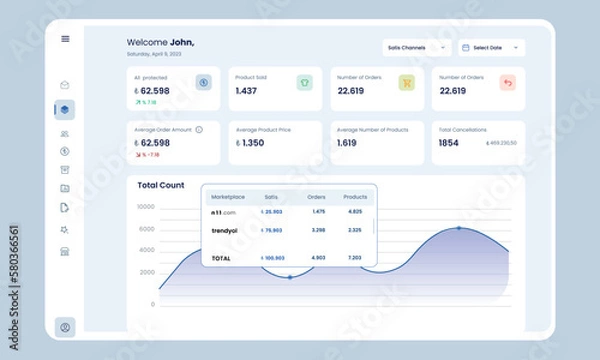Viewport: 600px width, 360px height.
Task: Click the calendar icon in Select Date
Action: tap(466, 48)
